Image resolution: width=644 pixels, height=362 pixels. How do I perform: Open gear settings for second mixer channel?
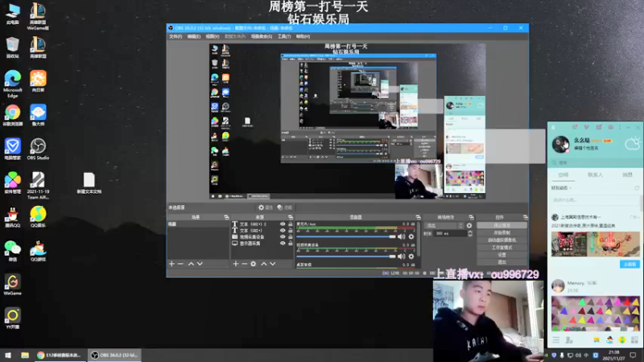tap(411, 257)
